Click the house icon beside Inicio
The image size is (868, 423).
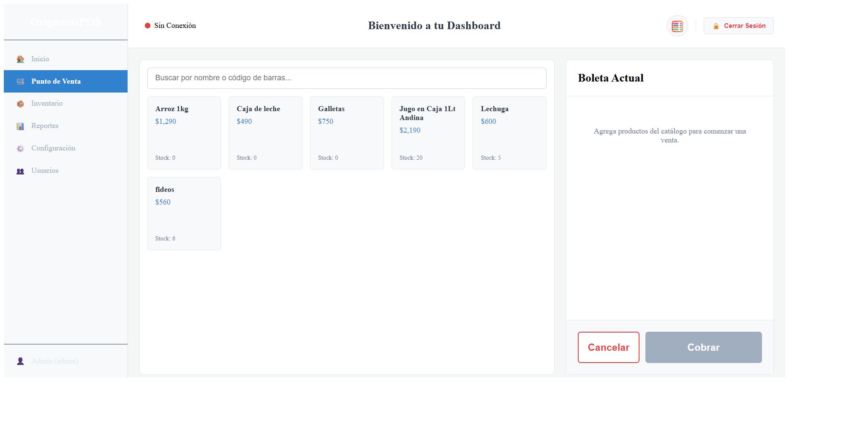[x=20, y=59]
